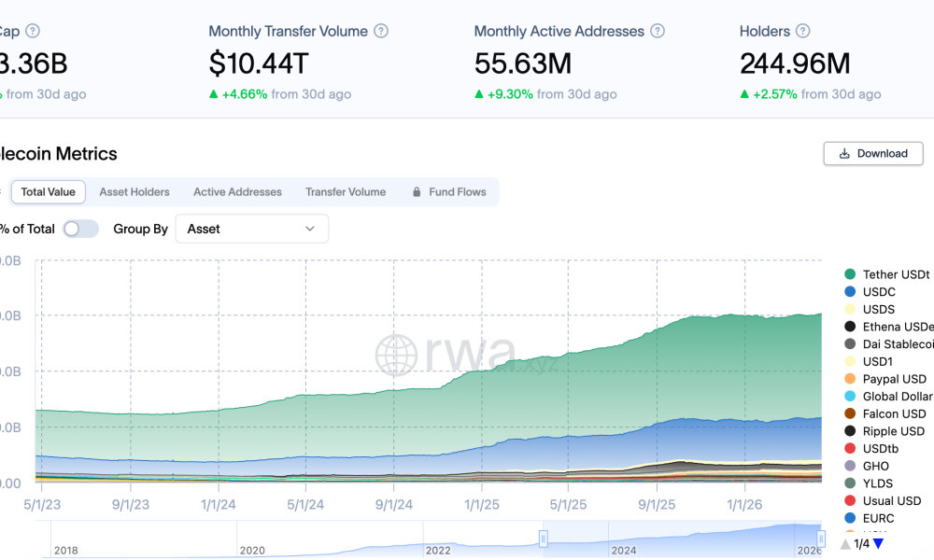The width and height of the screenshot is (934, 560).
Task: Switch to the Transfer Volume tab
Action: tap(346, 191)
